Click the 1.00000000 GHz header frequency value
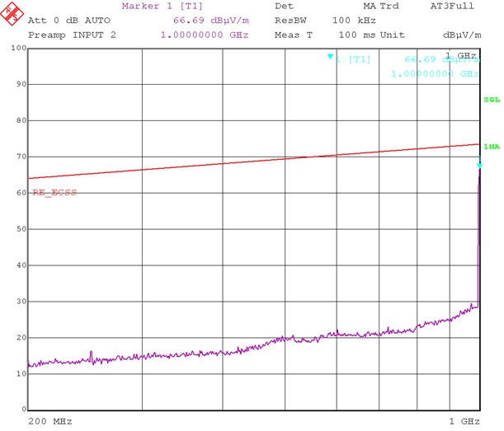 [205, 35]
